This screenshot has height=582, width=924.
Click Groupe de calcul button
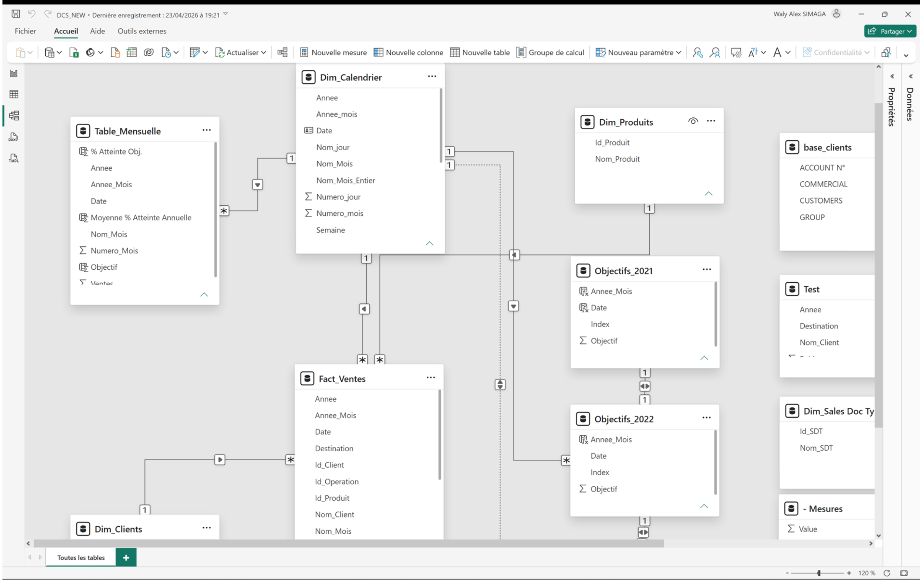[x=551, y=52]
